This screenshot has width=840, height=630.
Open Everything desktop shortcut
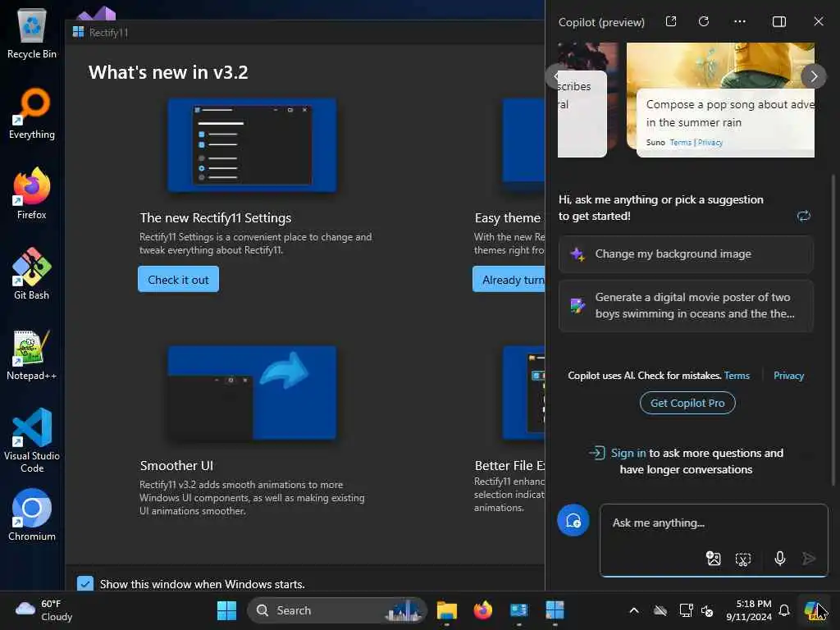[32, 114]
